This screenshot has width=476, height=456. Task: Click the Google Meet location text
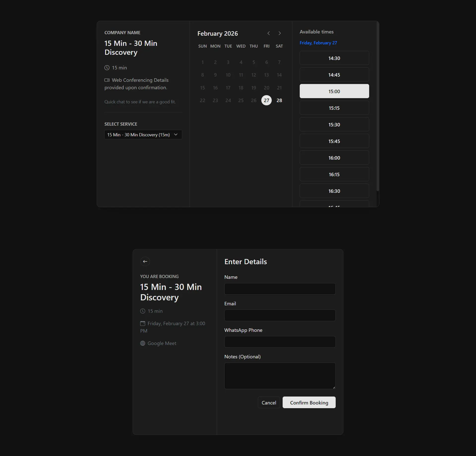(x=162, y=343)
